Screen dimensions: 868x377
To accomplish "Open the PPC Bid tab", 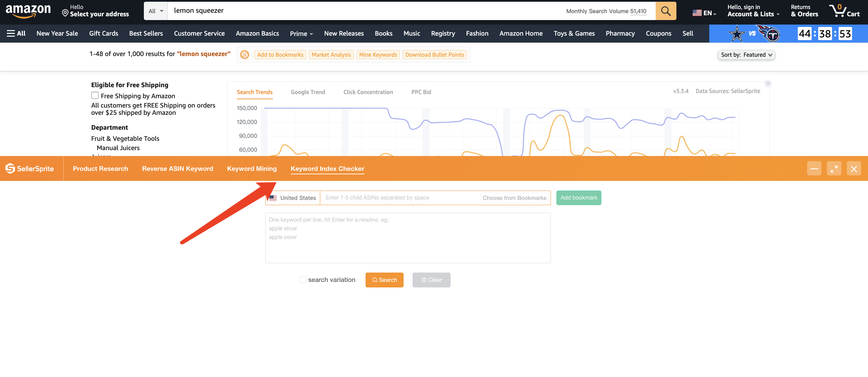I will point(421,92).
